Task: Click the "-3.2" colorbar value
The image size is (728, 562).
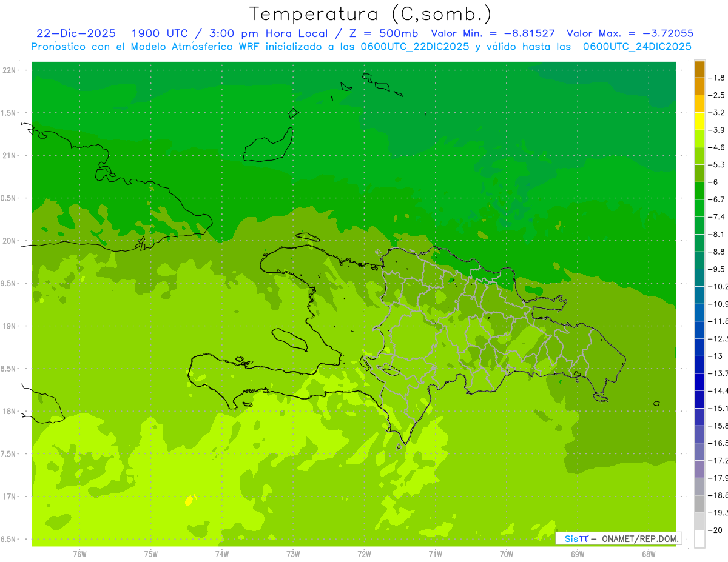Action: click(x=717, y=113)
